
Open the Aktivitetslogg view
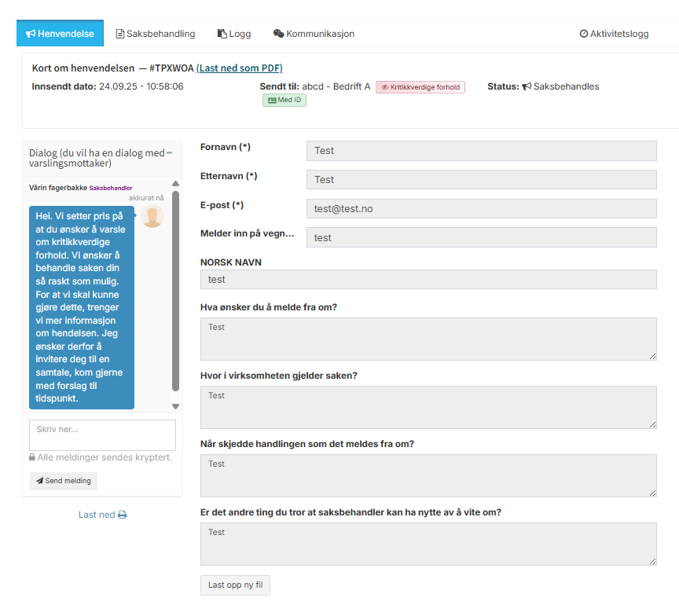tap(614, 34)
